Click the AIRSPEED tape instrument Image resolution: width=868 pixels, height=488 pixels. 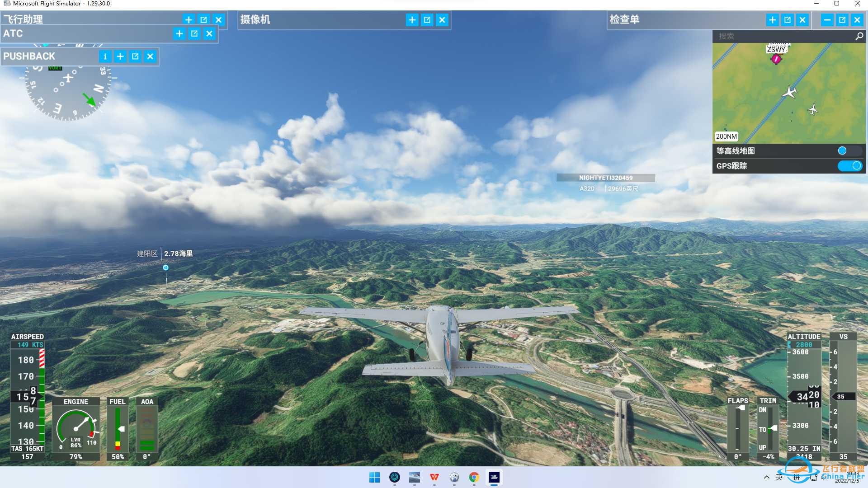point(28,397)
